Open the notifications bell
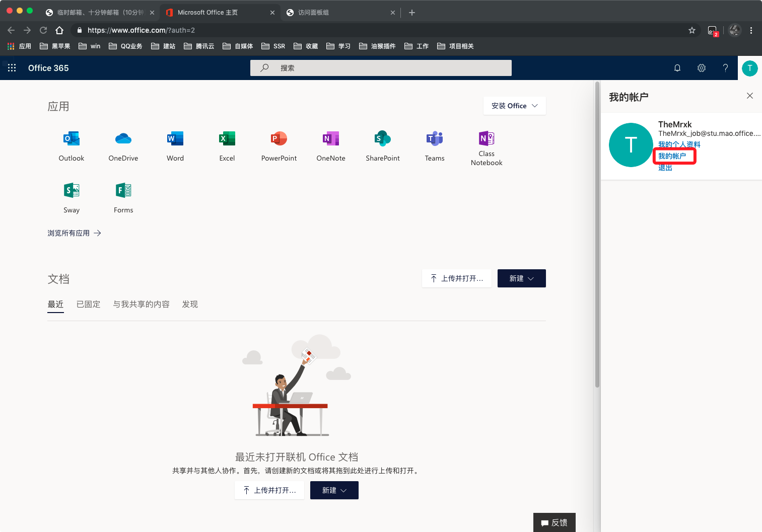Screen dimensions: 762x532 coord(677,68)
